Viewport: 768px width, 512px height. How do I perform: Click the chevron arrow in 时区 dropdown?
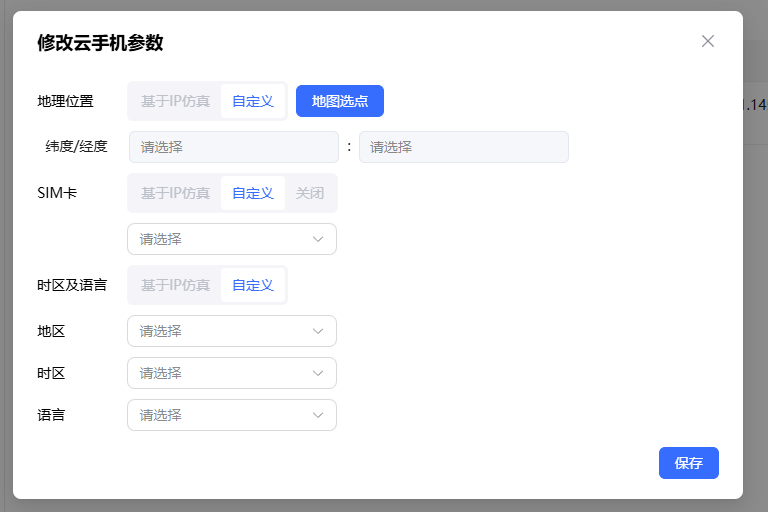click(318, 373)
